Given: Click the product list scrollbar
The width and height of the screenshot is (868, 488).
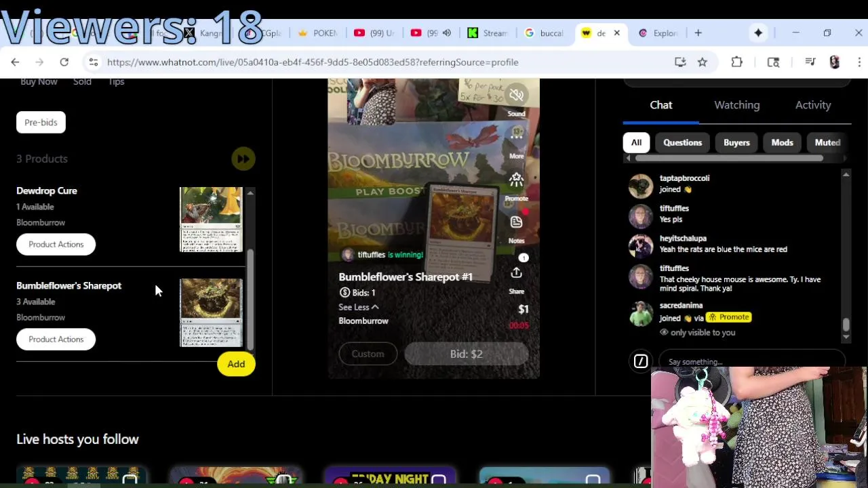Looking at the screenshot, I should click(250, 300).
